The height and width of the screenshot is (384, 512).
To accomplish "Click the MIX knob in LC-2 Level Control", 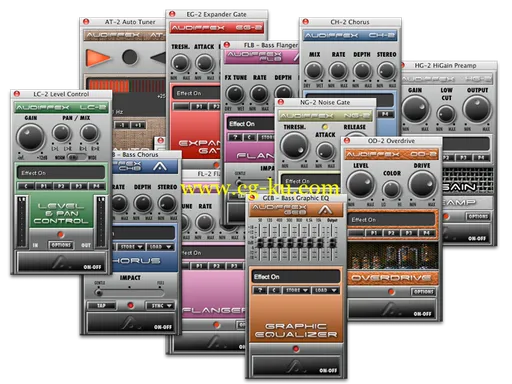I will click(89, 133).
